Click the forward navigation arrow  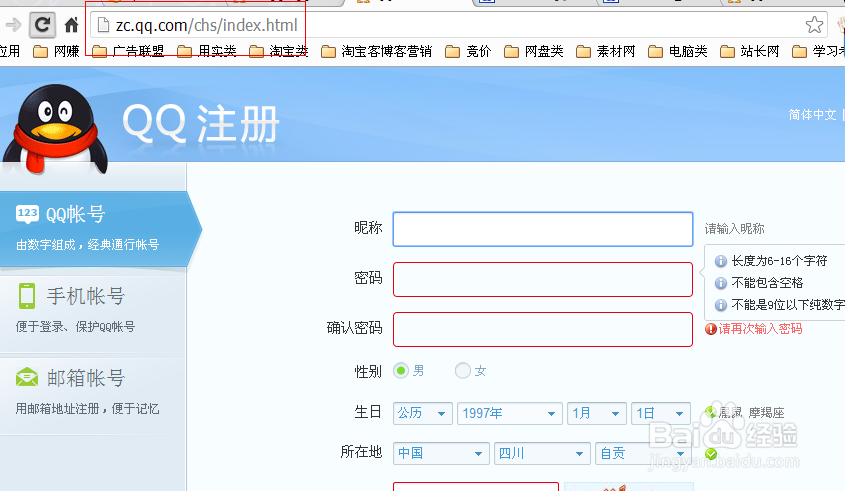tap(13, 25)
